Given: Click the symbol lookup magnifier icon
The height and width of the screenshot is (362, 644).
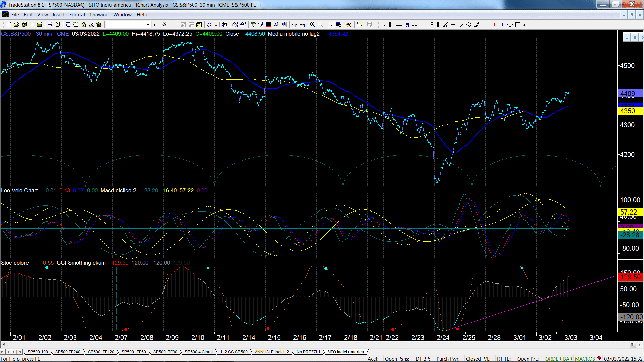Looking at the screenshot, I should tap(164, 25).
